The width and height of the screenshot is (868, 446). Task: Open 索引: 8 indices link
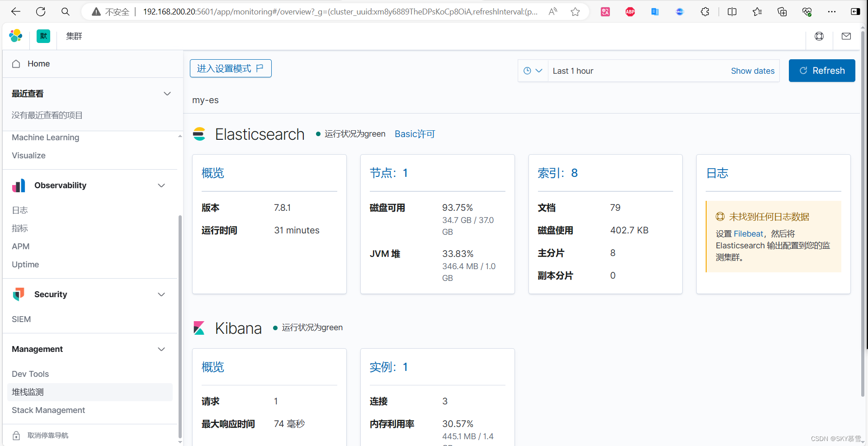click(558, 173)
